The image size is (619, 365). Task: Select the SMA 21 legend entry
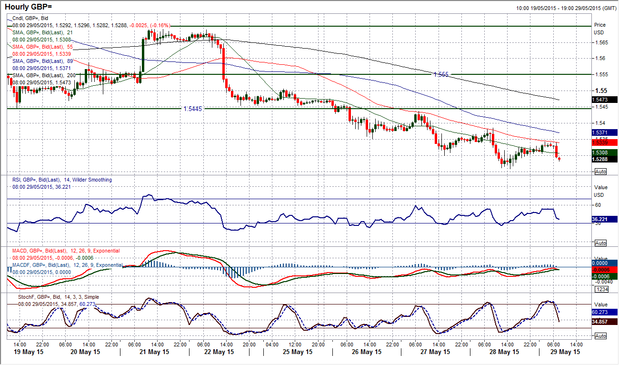click(40, 33)
